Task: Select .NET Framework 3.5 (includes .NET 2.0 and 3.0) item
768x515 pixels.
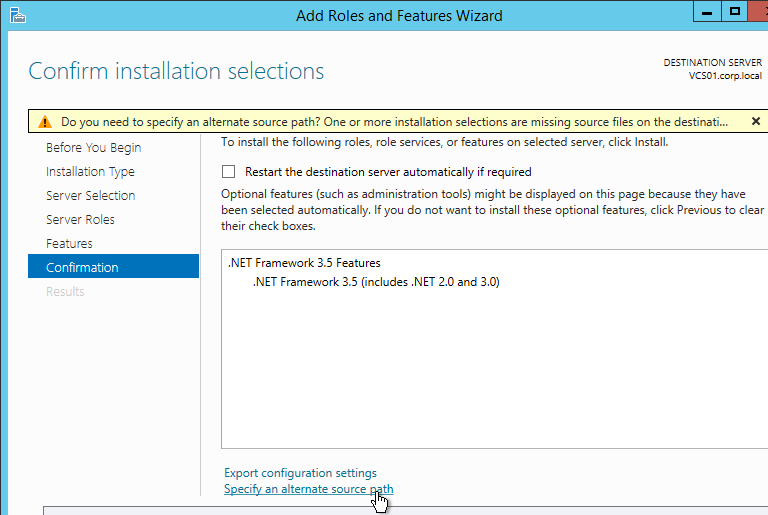Action: pyautogui.click(x=376, y=282)
